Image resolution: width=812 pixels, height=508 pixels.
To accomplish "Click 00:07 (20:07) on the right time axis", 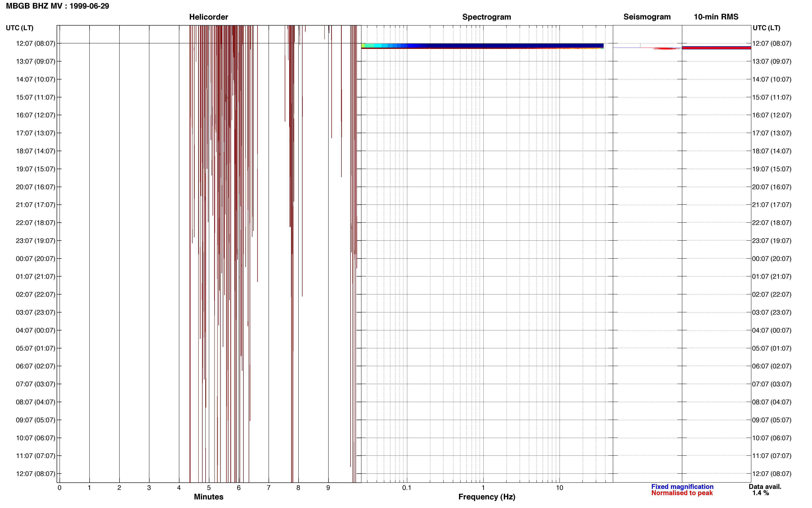I will click(772, 259).
